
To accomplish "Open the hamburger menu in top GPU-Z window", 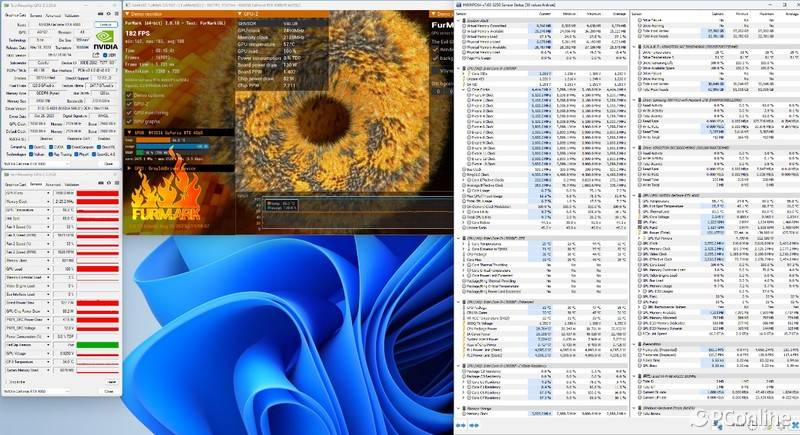I will tap(116, 14).
